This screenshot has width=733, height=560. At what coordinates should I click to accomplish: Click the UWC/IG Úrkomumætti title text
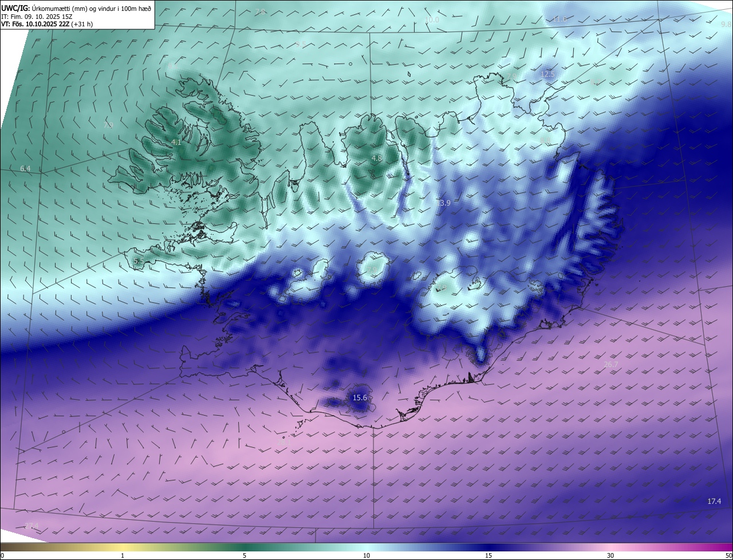[x=76, y=8]
